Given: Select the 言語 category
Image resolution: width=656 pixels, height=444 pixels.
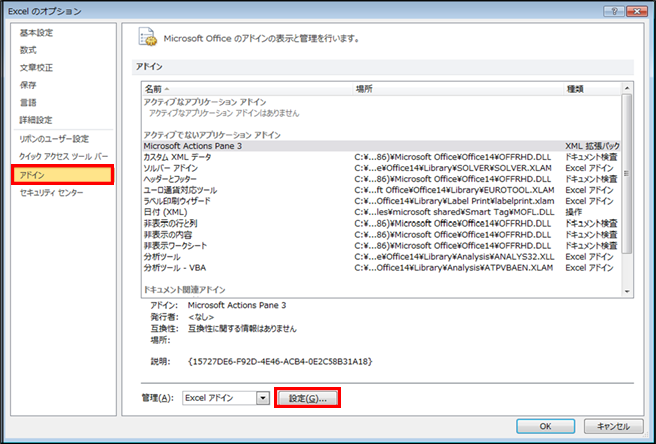Looking at the screenshot, I should [x=28, y=103].
